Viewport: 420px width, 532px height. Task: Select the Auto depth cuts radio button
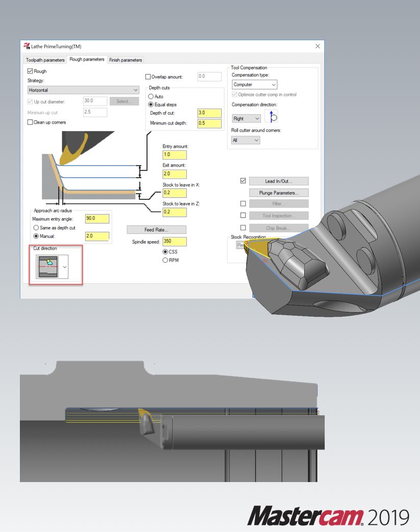(151, 96)
